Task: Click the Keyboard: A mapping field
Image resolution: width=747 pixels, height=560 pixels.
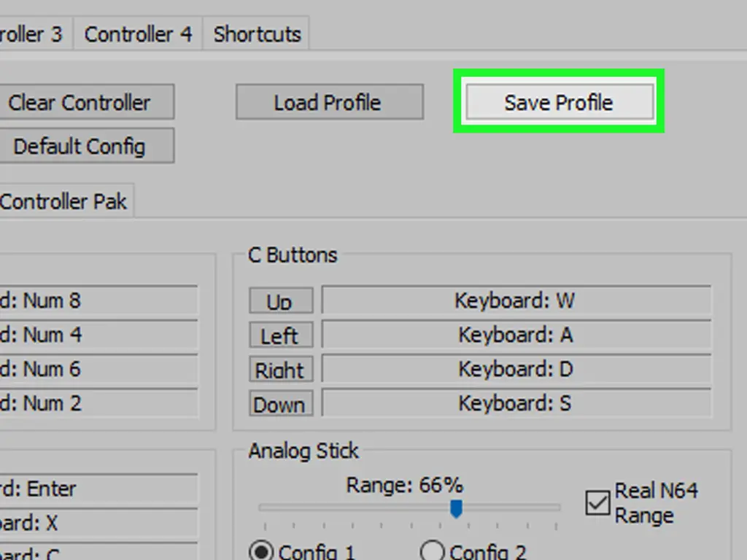Action: 516,335
